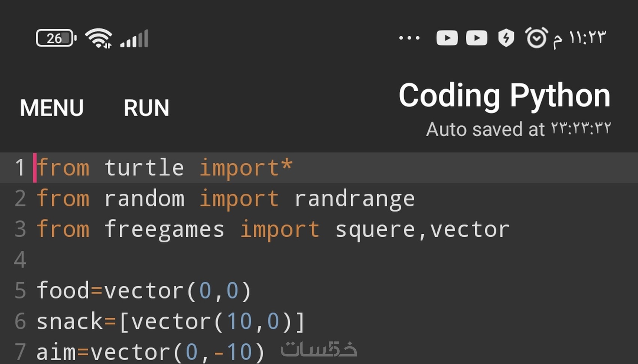This screenshot has height=364, width=638.
Task: Tap the Auto saved at timestamp
Action: (x=518, y=129)
